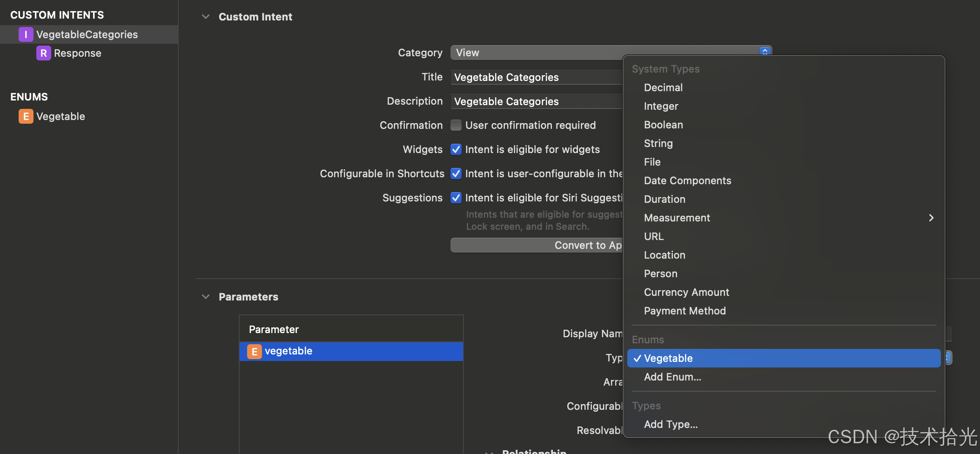Screen dimensions: 980x454
Task: Click the orange E icon of vegetable parameter
Action: coord(254,352)
